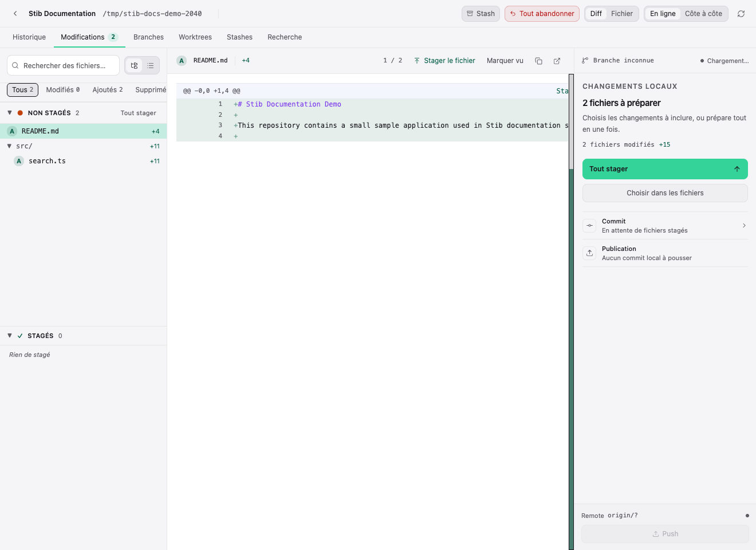Viewport: 756px width, 550px height.
Task: Open the Modifications tab
Action: [x=89, y=37]
